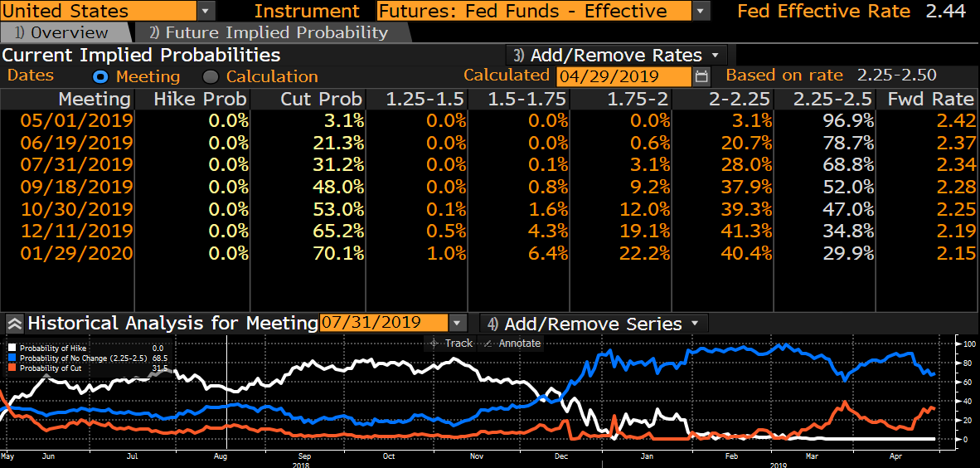Select the Calculation dates radio button
This screenshot has height=468, width=980.
coord(211,76)
